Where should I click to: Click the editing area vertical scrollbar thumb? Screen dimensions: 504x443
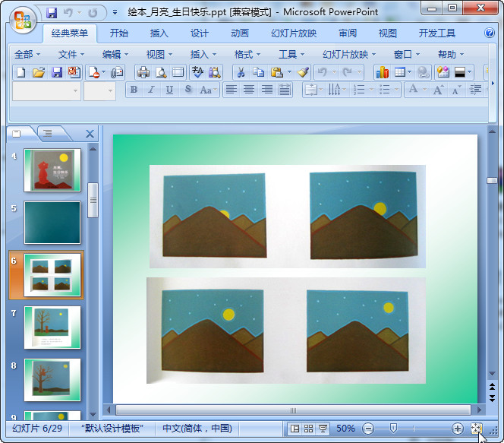click(492, 181)
